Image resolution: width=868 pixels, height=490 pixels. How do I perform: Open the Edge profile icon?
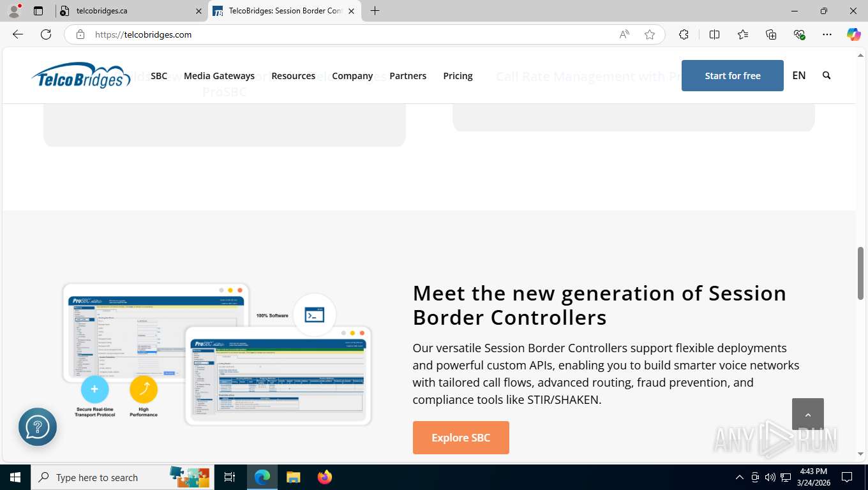[x=14, y=11]
